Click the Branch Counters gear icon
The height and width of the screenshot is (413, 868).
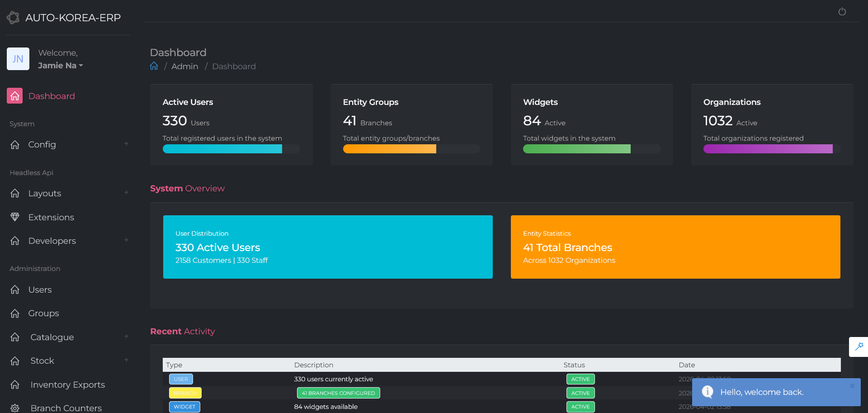click(x=15, y=408)
